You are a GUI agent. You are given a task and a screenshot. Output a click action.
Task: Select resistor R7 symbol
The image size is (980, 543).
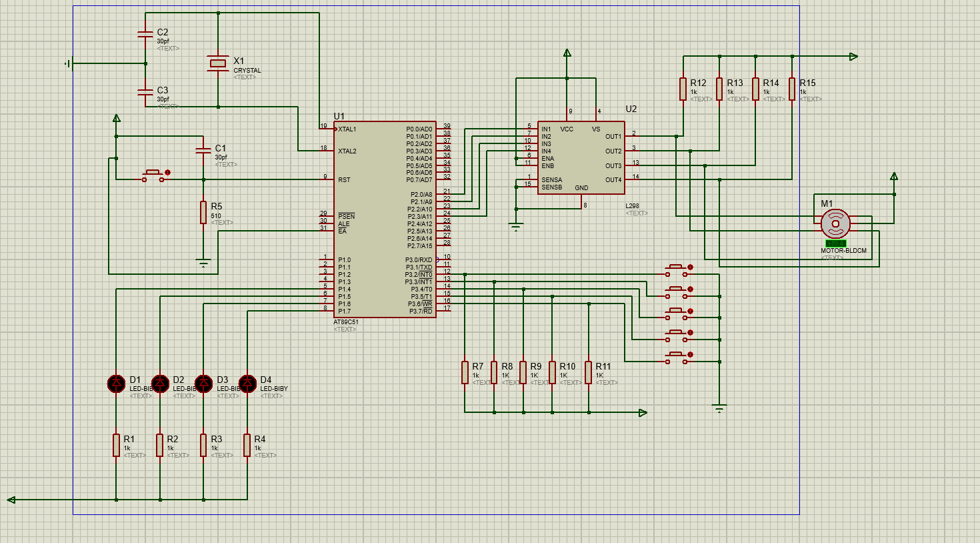click(465, 372)
